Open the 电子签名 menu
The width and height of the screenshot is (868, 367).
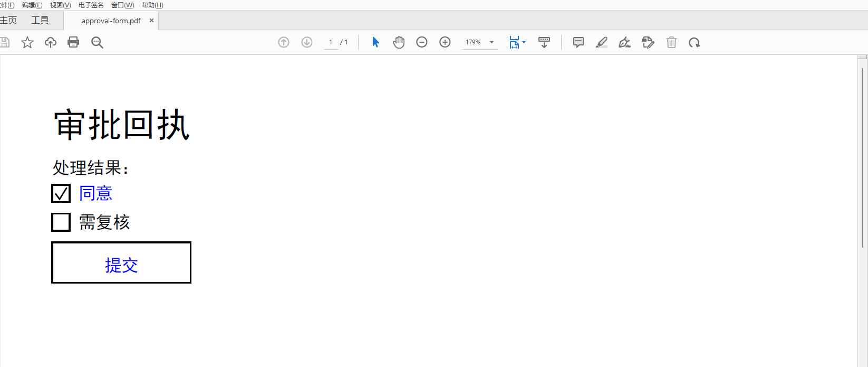click(x=91, y=5)
